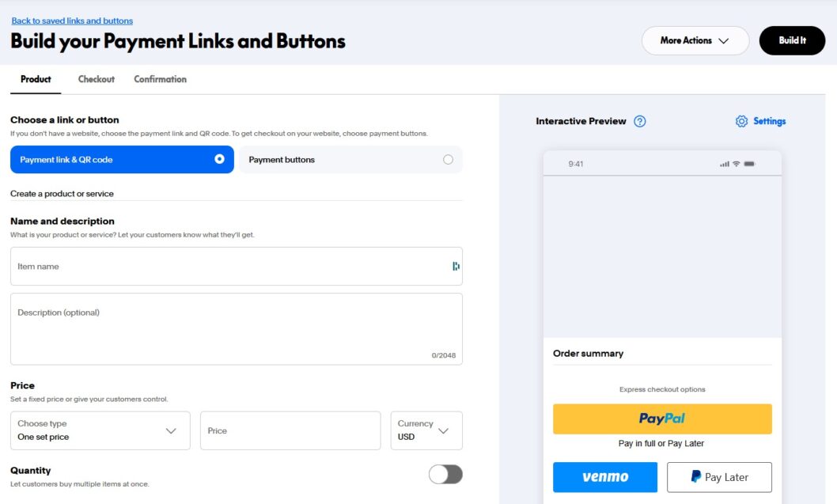Go to the Product tab

tap(36, 79)
